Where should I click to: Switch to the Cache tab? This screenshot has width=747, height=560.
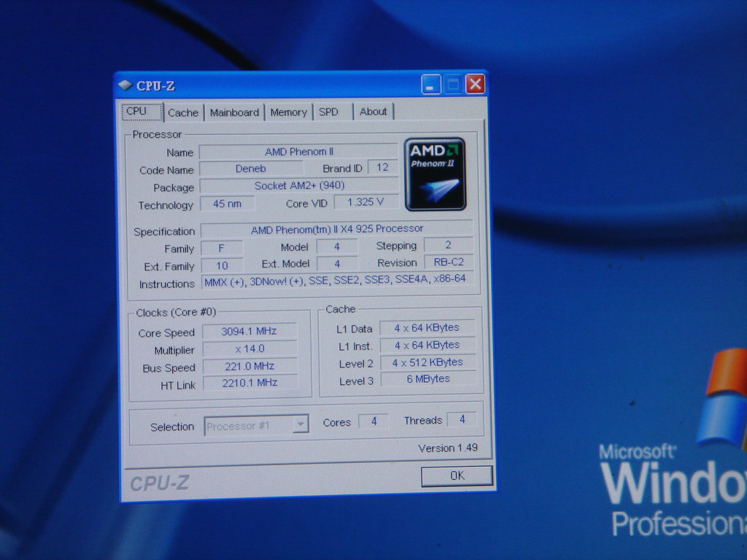[183, 113]
